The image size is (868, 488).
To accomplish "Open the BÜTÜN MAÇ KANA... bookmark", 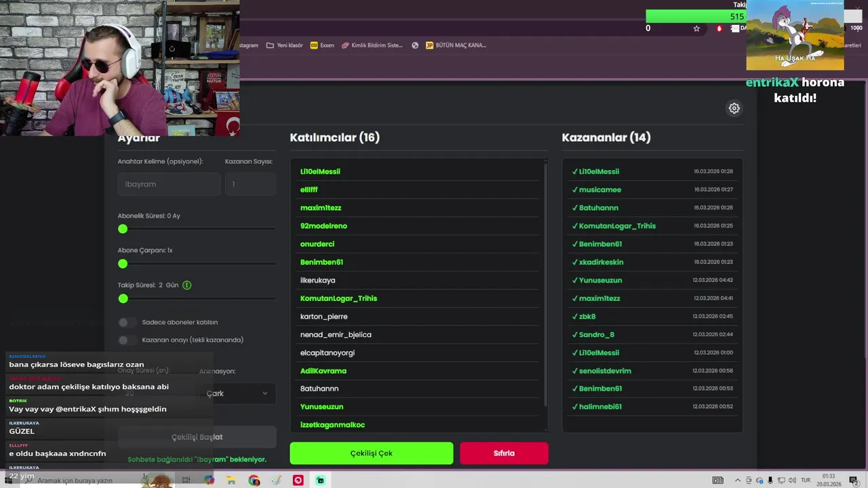I will 456,45.
